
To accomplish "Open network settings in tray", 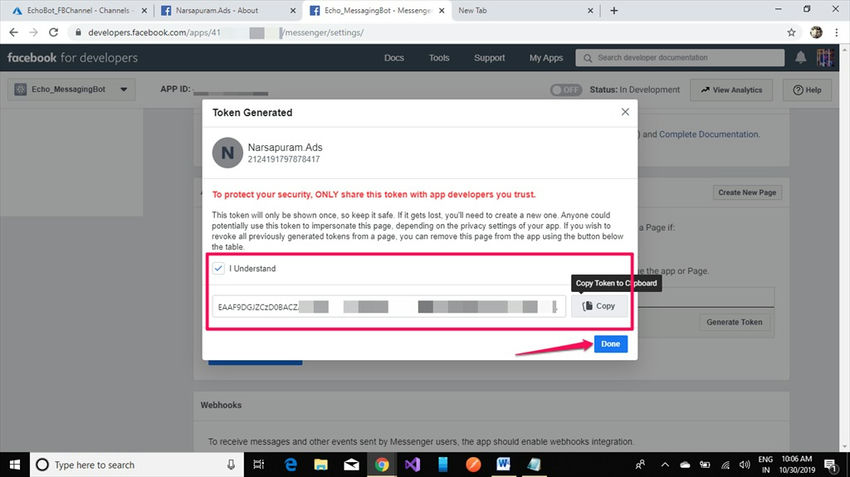I will [x=725, y=465].
